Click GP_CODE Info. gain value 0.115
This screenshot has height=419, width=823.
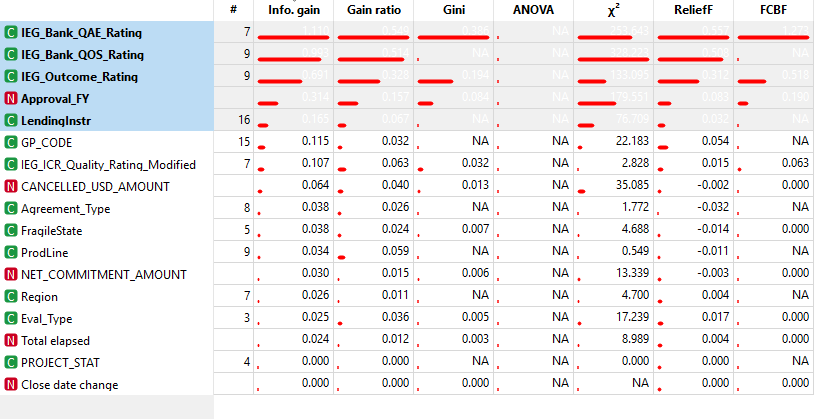[315, 141]
